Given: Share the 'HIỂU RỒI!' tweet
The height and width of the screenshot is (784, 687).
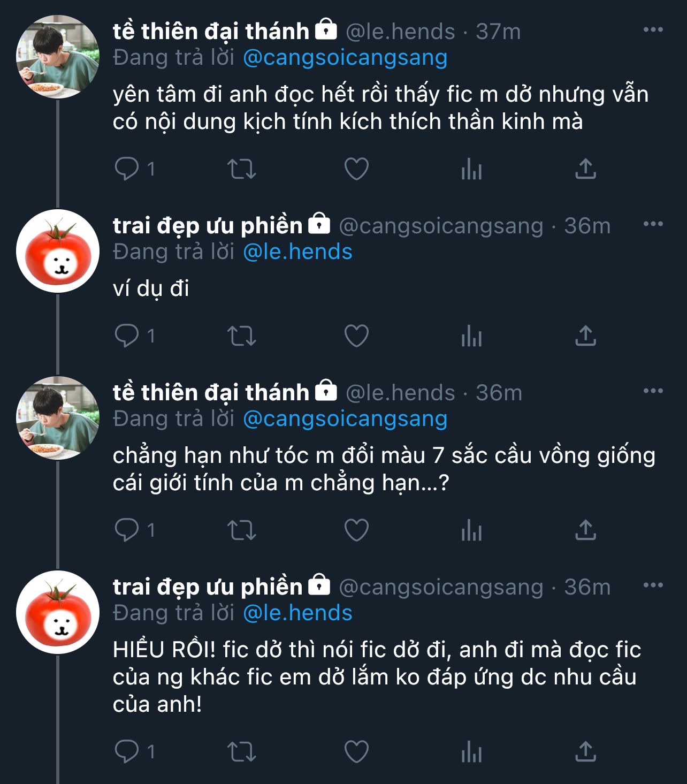Looking at the screenshot, I should [x=585, y=751].
